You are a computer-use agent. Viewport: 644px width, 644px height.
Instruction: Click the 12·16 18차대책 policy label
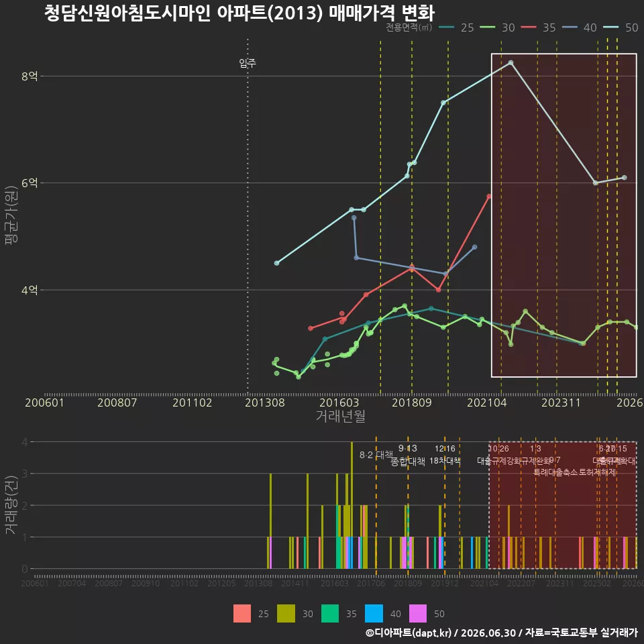click(x=445, y=455)
